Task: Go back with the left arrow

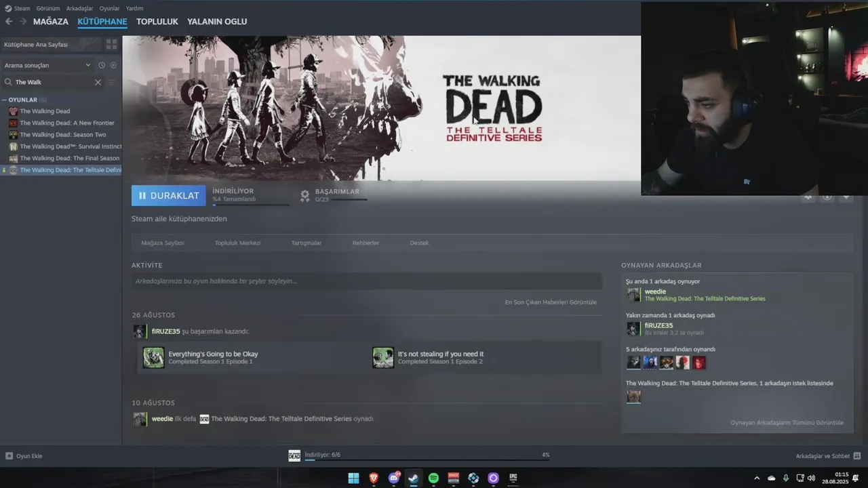Action: point(9,22)
